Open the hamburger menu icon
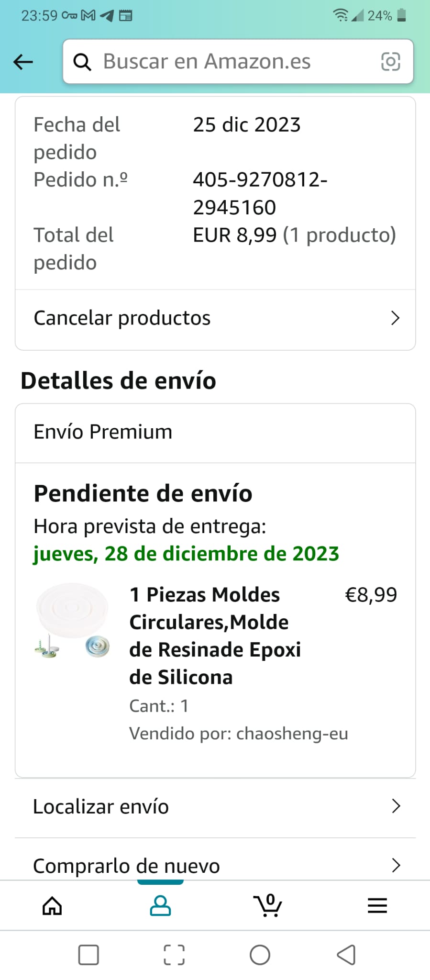Viewport: 430px width, 980px height. pyautogui.click(x=377, y=905)
